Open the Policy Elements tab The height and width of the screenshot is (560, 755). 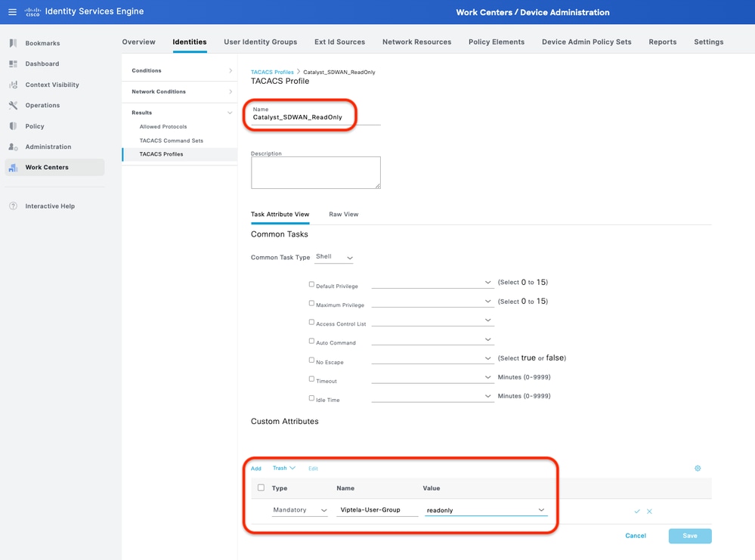pos(497,42)
